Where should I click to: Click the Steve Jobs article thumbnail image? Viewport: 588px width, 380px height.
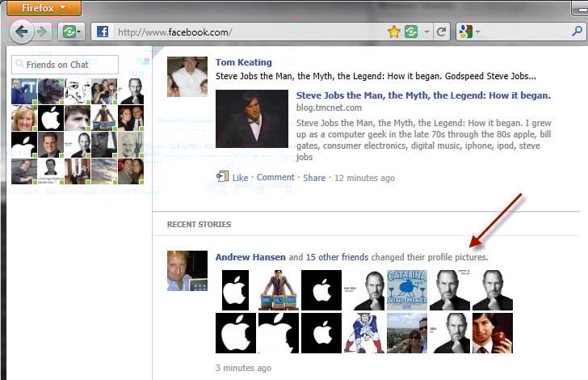(x=251, y=118)
